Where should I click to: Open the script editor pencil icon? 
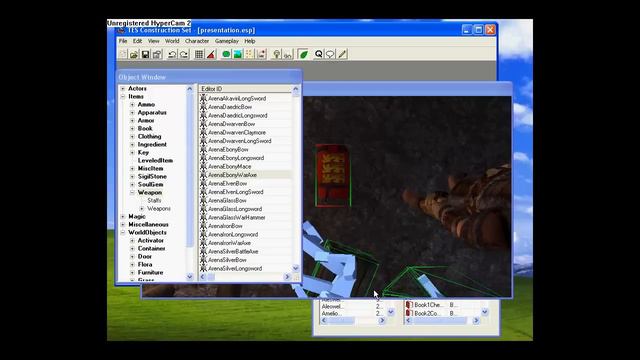pos(342,54)
